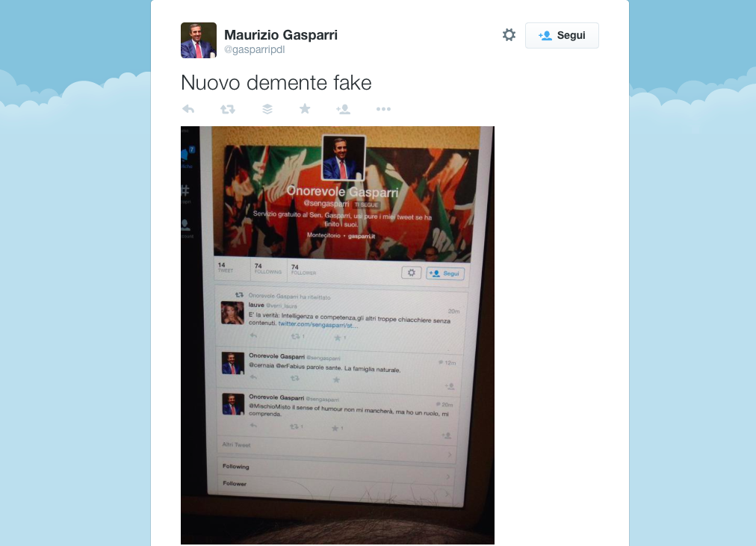This screenshot has height=546, width=756.
Task: Click the reply arrow icon under the tweet
Action: pos(188,109)
